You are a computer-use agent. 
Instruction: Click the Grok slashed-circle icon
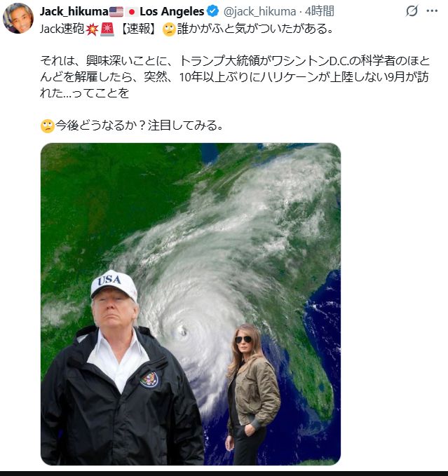[x=412, y=11]
